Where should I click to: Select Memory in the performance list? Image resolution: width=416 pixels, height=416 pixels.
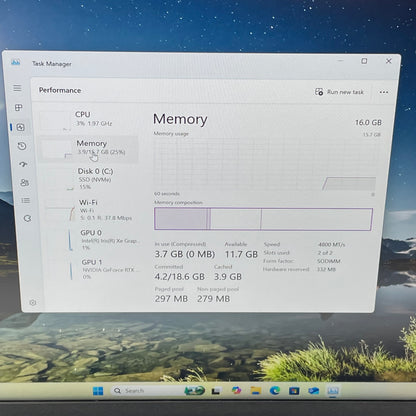(88, 148)
